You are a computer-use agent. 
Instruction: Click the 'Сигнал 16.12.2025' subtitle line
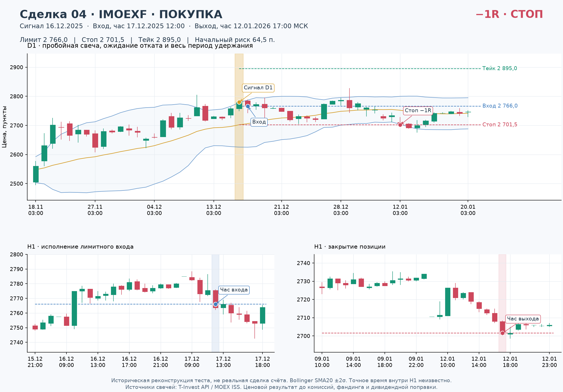(164, 26)
